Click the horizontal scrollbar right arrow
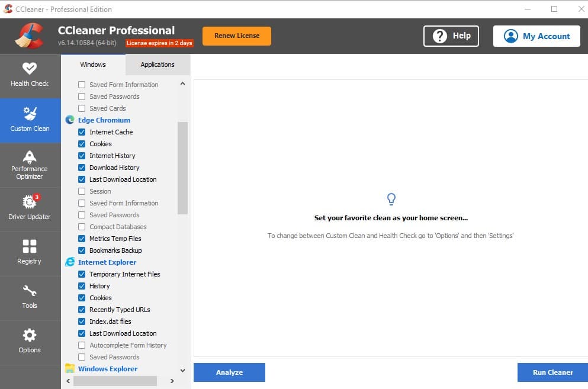Viewport: 588px width, 389px height. [x=172, y=381]
